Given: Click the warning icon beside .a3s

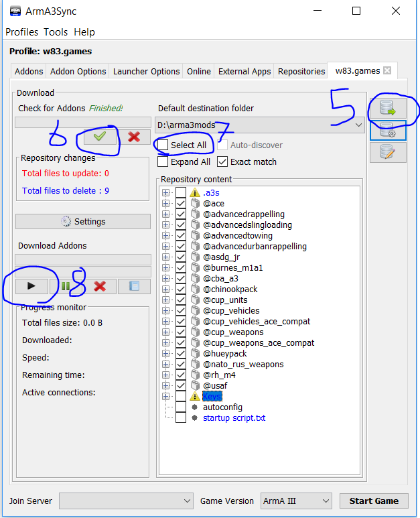Looking at the screenshot, I should pos(195,192).
